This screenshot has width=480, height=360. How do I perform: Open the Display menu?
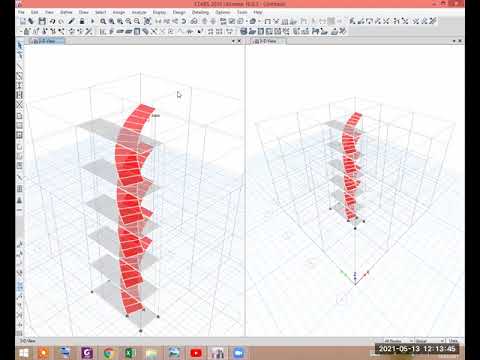159,12
